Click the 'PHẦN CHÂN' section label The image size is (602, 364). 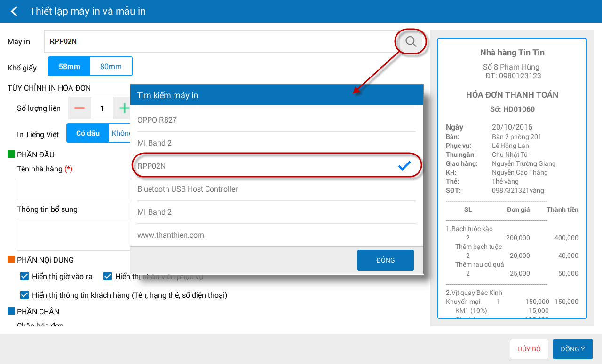[38, 311]
